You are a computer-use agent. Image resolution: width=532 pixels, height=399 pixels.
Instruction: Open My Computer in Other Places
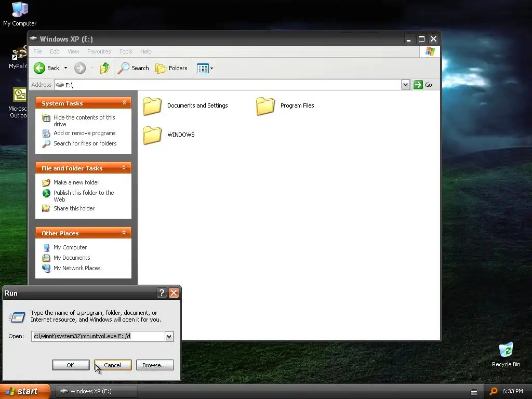coord(70,247)
